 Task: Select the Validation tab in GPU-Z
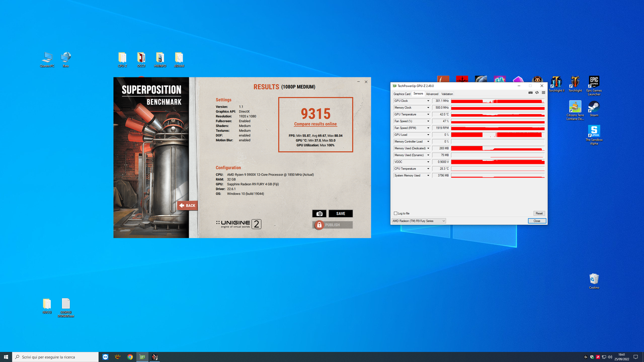447,94
